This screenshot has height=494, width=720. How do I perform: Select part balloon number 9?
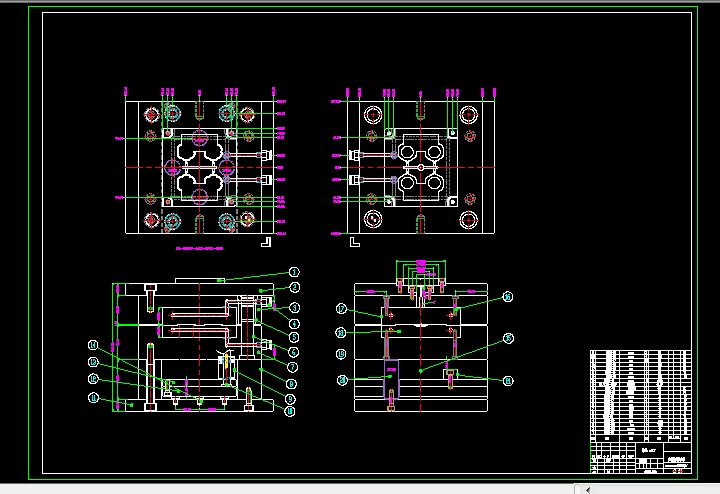pos(290,399)
